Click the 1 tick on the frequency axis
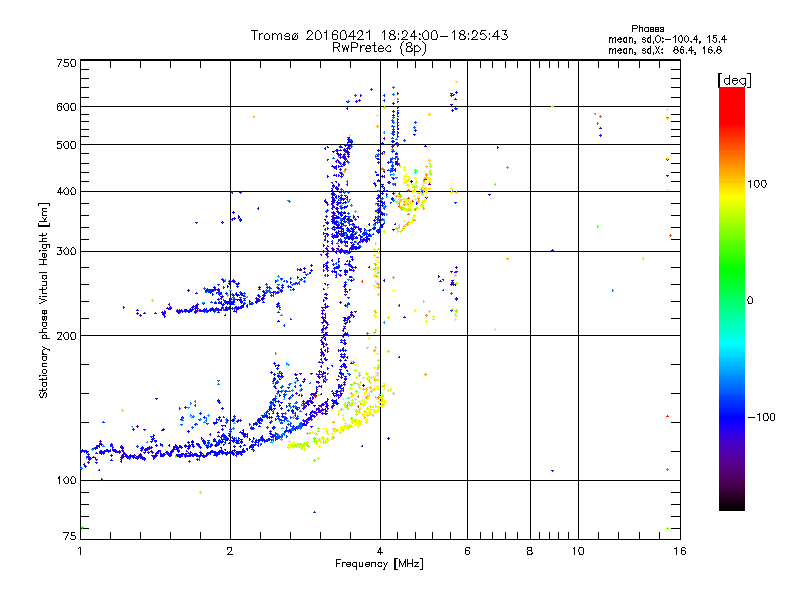 (80, 551)
